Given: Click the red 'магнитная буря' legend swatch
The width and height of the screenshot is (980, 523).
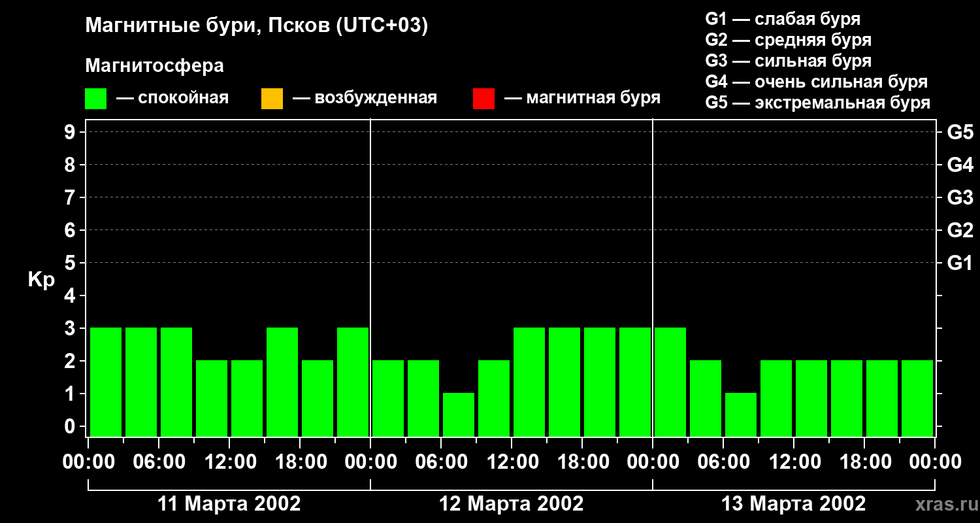Looking at the screenshot, I should point(483,99).
